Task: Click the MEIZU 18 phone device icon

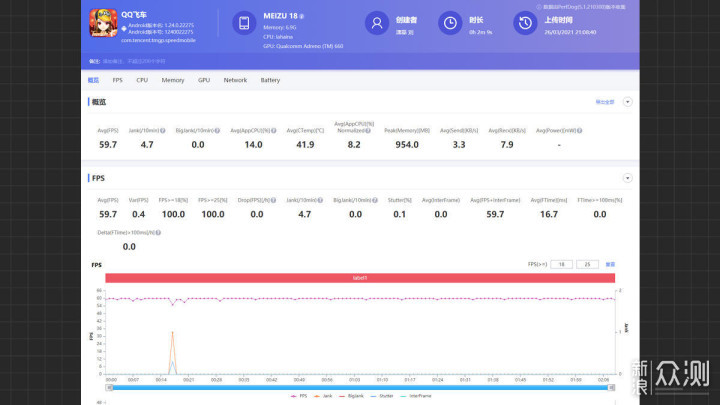Action: pos(244,23)
